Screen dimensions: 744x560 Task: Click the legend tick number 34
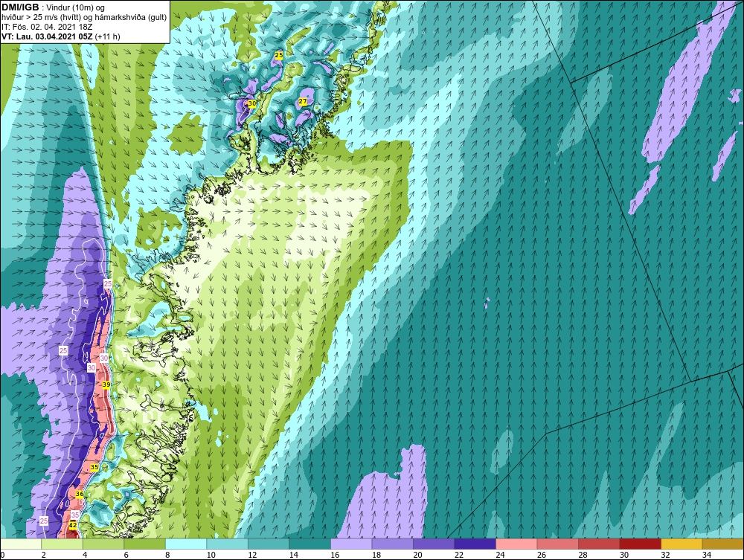(707, 555)
